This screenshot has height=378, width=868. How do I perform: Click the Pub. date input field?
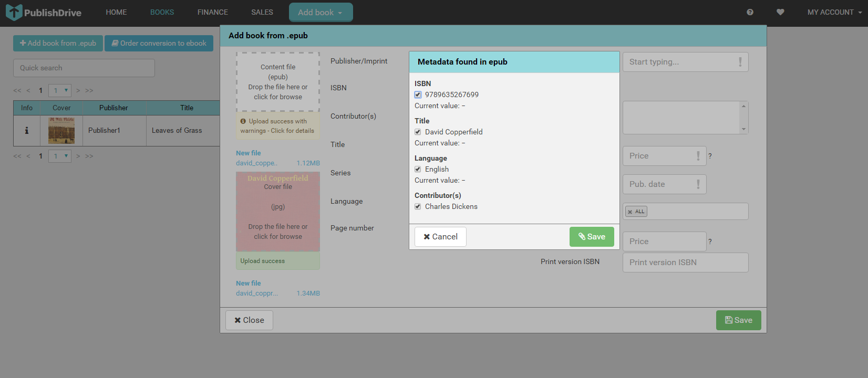(x=664, y=184)
